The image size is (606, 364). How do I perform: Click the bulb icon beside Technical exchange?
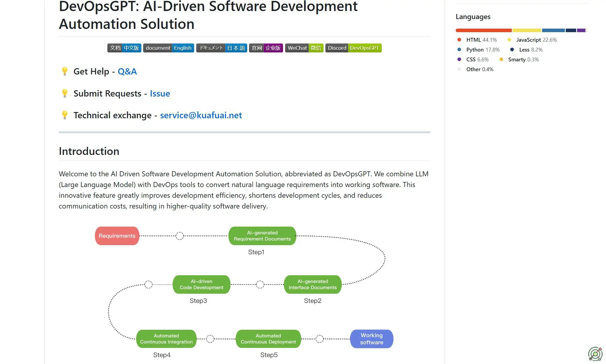click(65, 115)
